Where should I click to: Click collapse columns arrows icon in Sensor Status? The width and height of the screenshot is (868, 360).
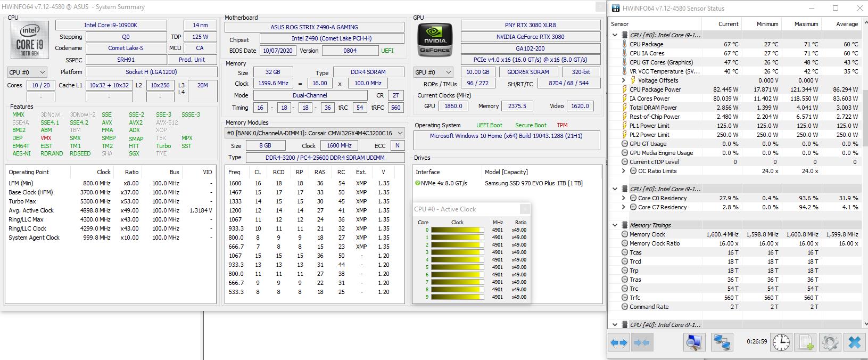pos(641,342)
